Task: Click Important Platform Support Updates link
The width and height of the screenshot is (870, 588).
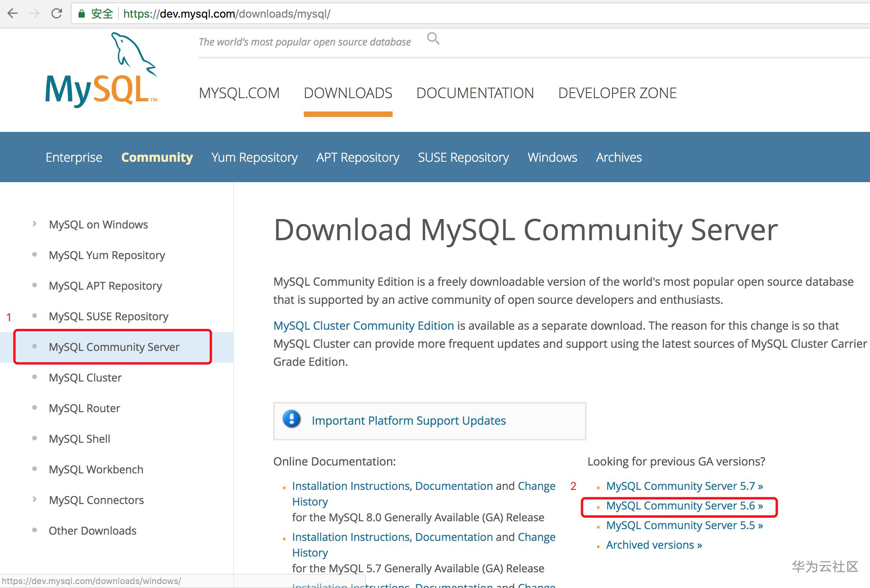Action: point(409,421)
